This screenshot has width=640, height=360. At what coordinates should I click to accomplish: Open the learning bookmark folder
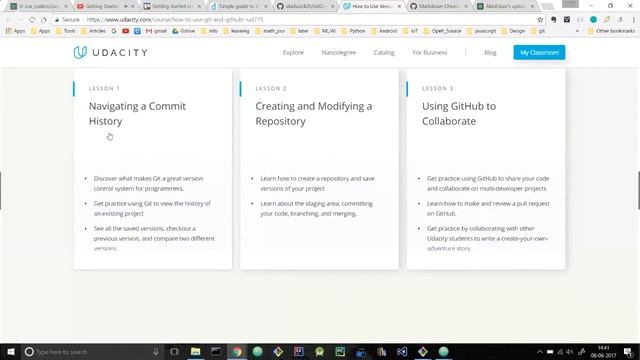(236, 31)
